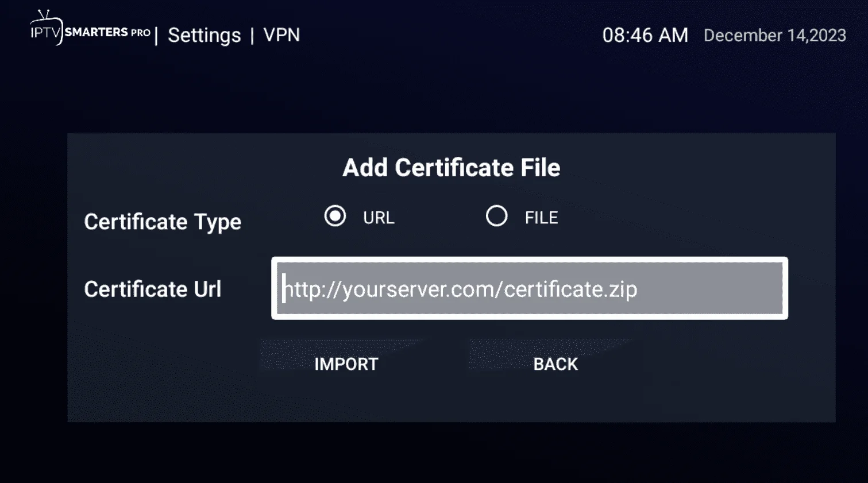Click the SMARTERS PRO brand text

[107, 32]
